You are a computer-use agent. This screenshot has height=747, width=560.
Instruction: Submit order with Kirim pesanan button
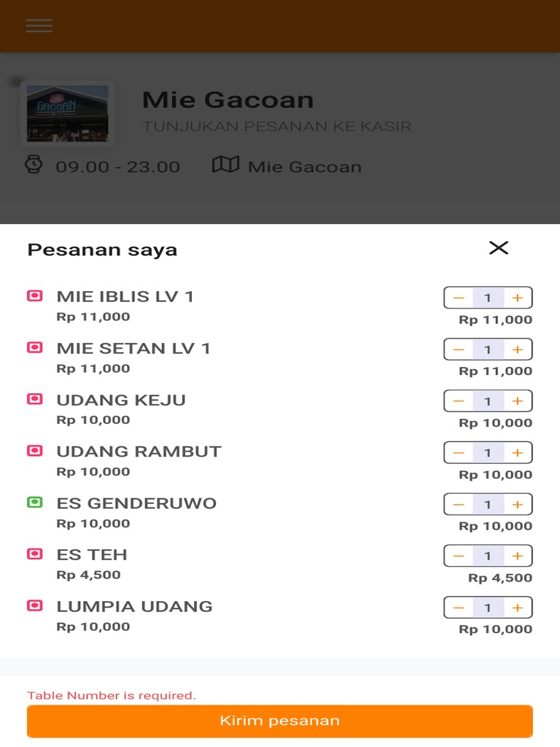pyautogui.click(x=280, y=721)
